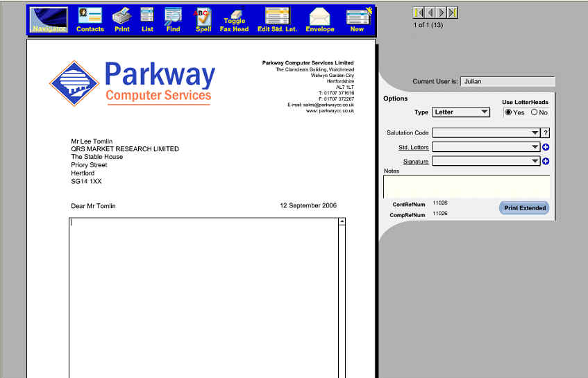Expand the Salutation Code dropdown
Screen dimensions: 588x378
tap(535, 132)
